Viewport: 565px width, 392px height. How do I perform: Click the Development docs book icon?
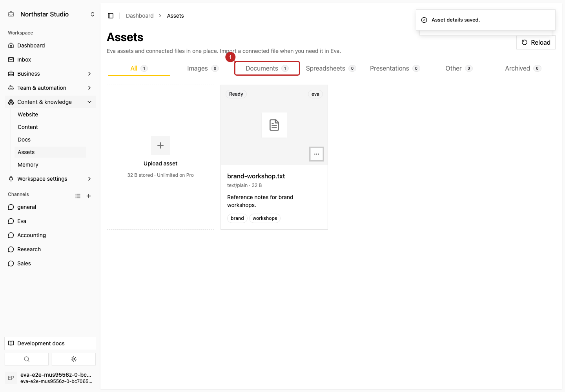[11, 343]
